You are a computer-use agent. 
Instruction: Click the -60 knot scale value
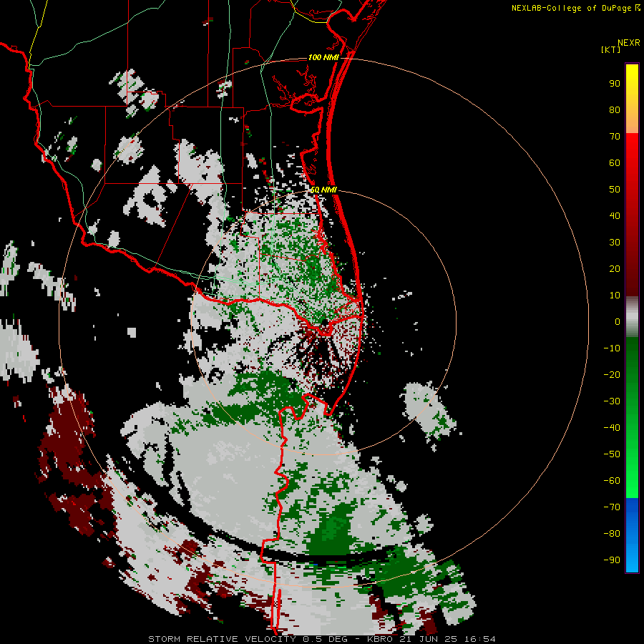point(612,481)
